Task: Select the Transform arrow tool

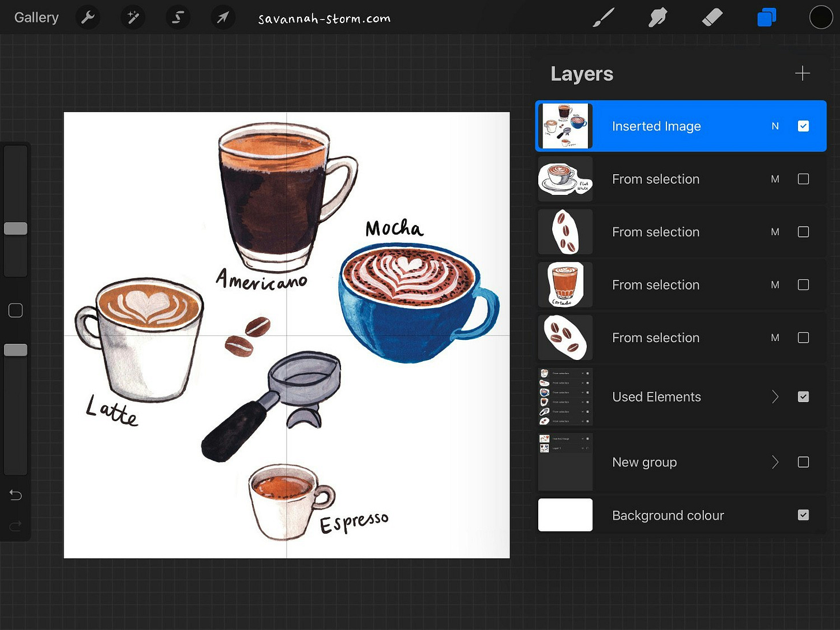Action: (x=223, y=17)
